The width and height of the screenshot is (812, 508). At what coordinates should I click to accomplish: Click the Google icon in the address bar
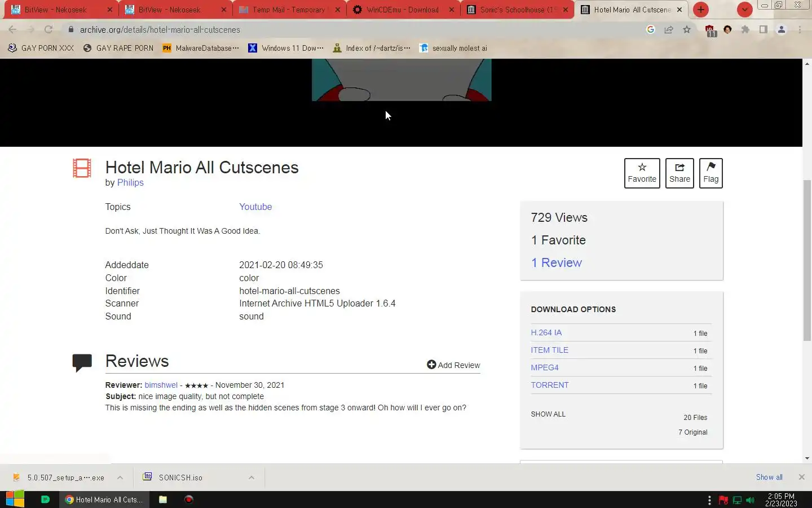tap(651, 29)
